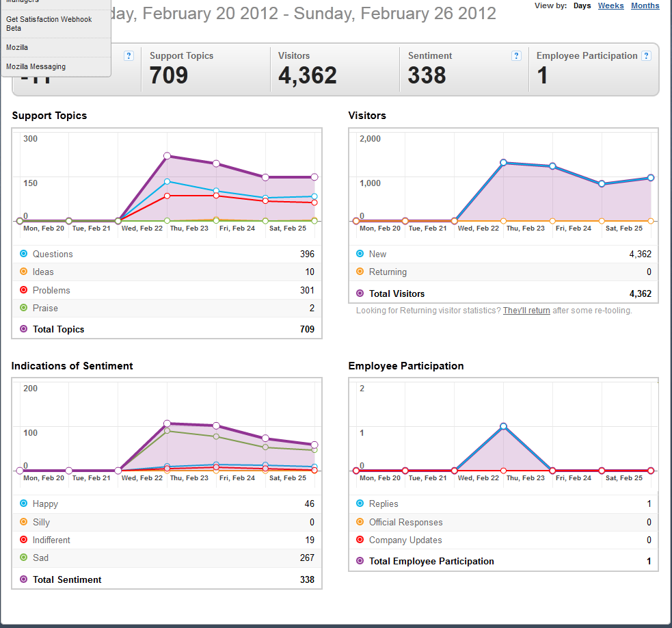The height and width of the screenshot is (628, 672).
Task: Click the blue Replies legend marker
Action: (360, 503)
